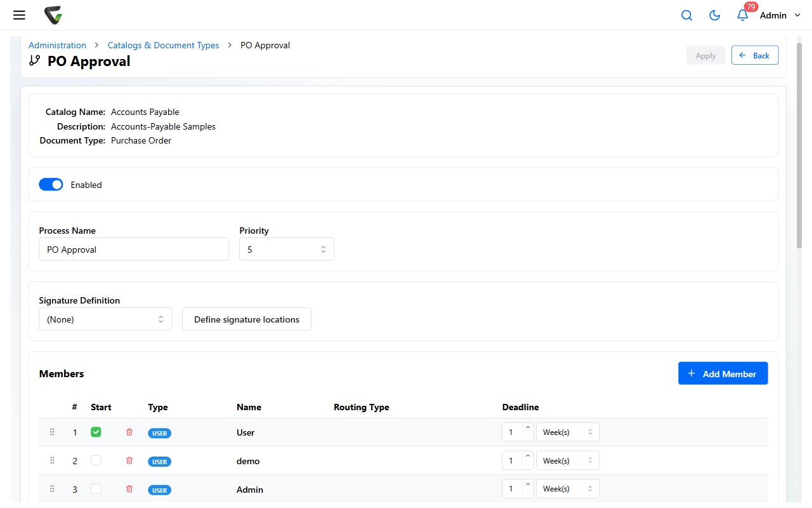Click the Accounts-Payable Samples description text
This screenshot has width=812, height=508.
point(163,126)
